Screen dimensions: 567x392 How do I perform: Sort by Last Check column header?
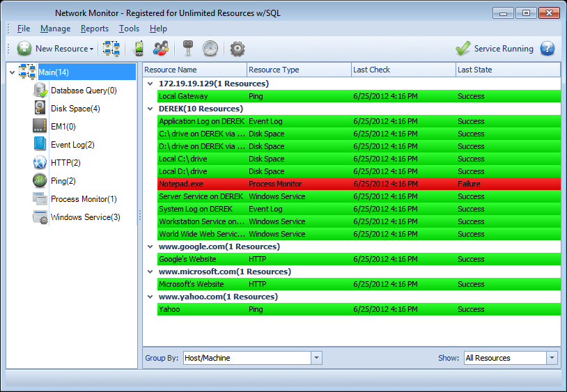tap(403, 70)
